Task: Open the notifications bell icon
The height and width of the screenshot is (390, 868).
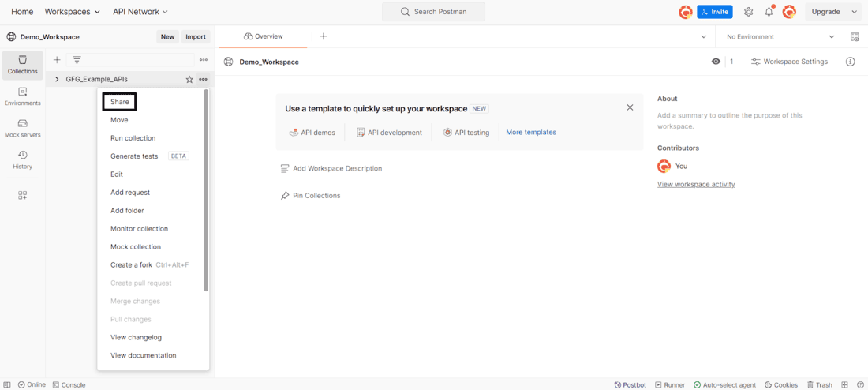Action: pyautogui.click(x=769, y=12)
